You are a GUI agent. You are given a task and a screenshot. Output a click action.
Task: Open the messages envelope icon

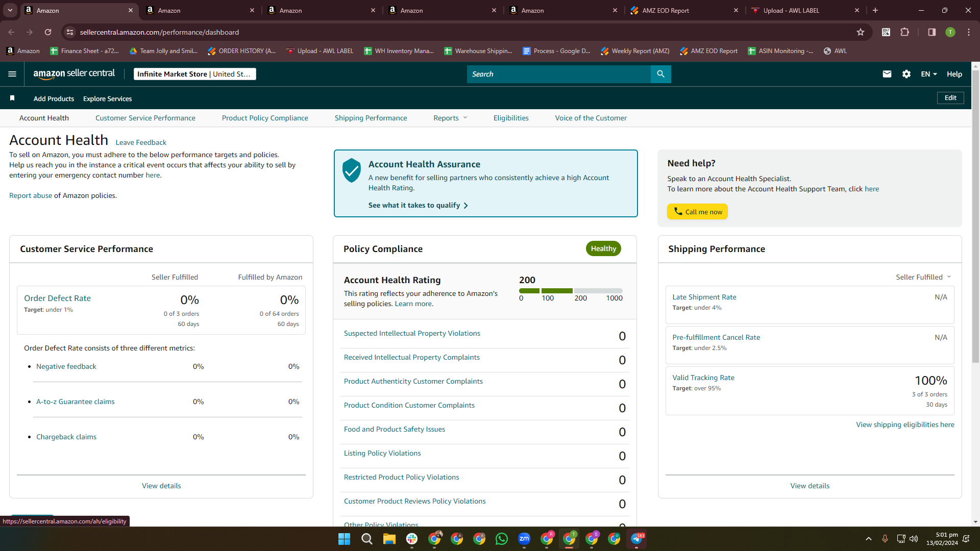(887, 74)
